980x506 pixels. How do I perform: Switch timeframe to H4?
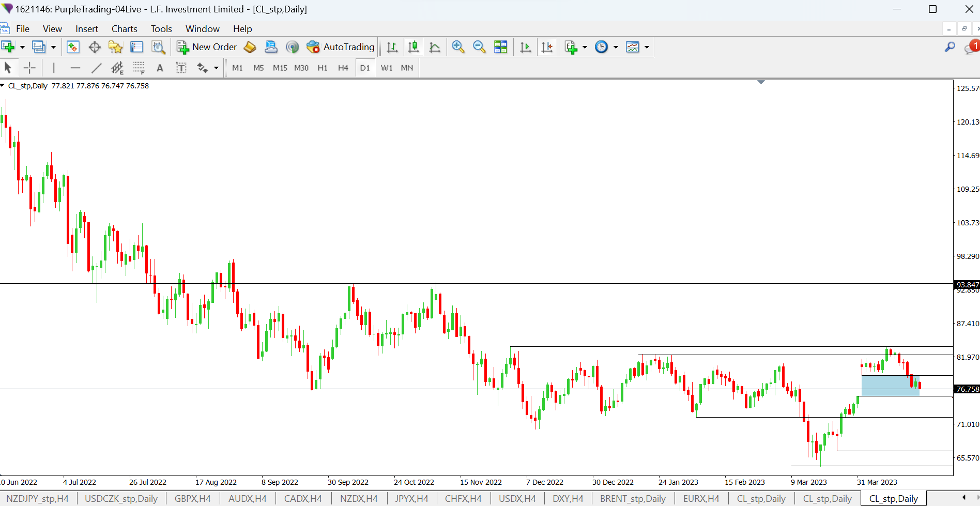[343, 68]
